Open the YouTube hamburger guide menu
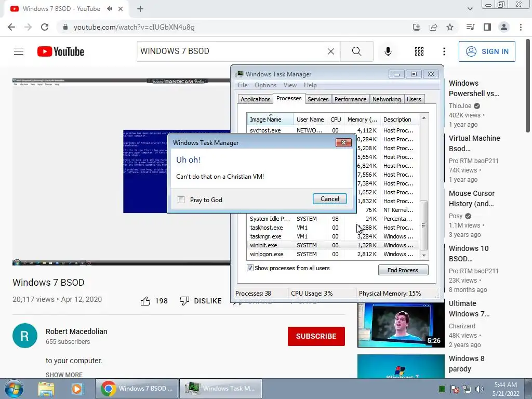 19,51
